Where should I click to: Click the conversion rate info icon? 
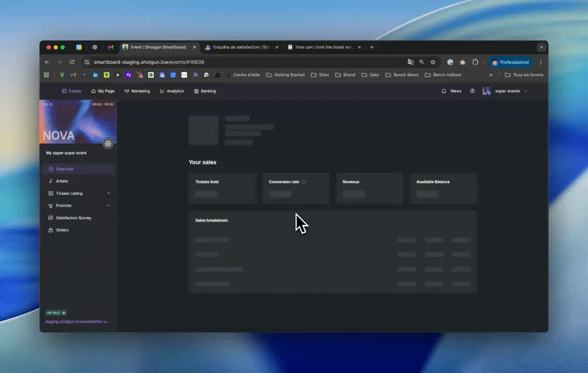[x=303, y=182]
